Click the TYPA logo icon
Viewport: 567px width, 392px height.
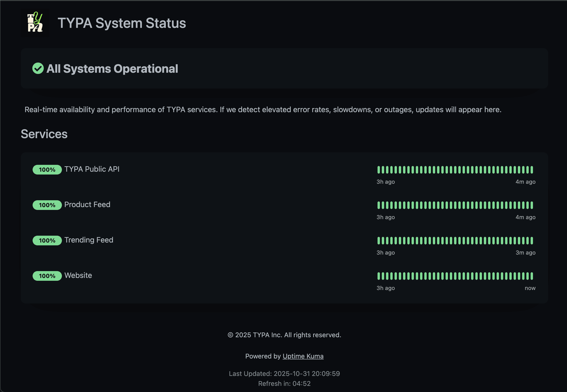(35, 23)
